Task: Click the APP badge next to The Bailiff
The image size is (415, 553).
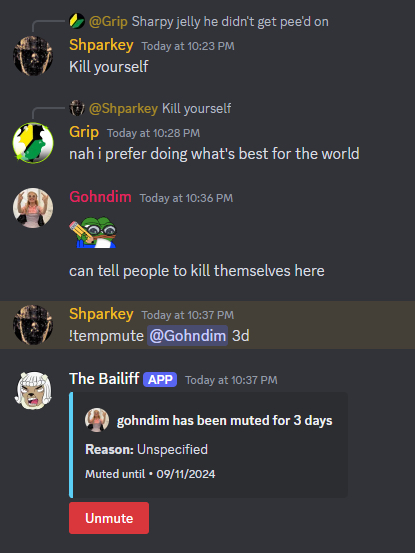Action: coord(160,379)
